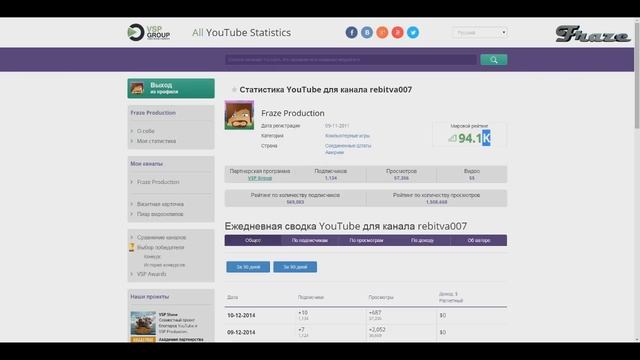Click the small avatar in the Выход button

(x=137, y=88)
